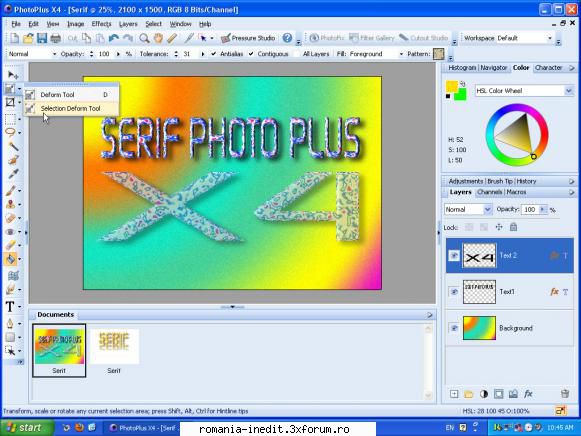
Task: Open the Effects menu
Action: point(101,24)
